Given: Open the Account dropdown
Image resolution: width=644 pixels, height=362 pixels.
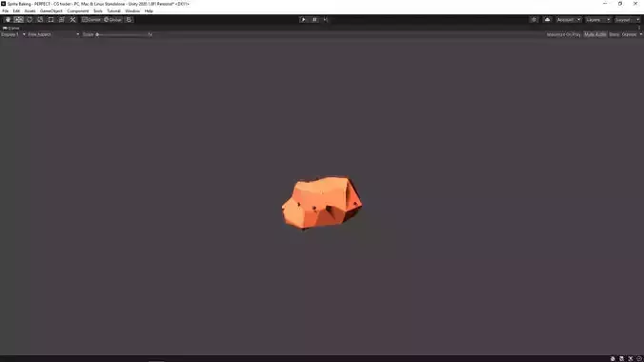Looking at the screenshot, I should coord(569,20).
